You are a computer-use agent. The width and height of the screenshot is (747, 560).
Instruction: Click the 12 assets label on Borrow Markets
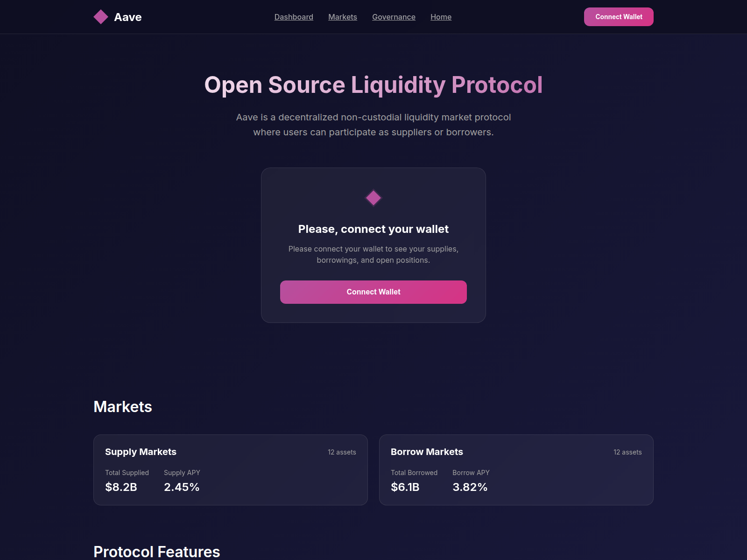coord(628,452)
